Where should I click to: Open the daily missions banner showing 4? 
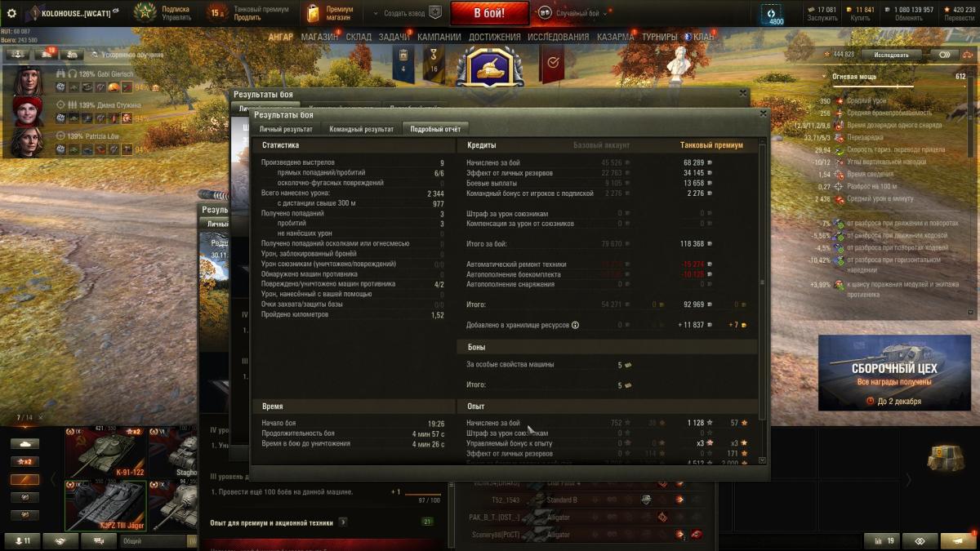[x=403, y=63]
